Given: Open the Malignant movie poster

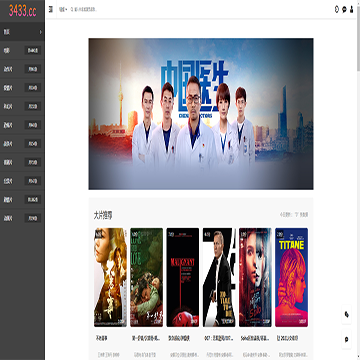Looking at the screenshot, I should coord(183,277).
